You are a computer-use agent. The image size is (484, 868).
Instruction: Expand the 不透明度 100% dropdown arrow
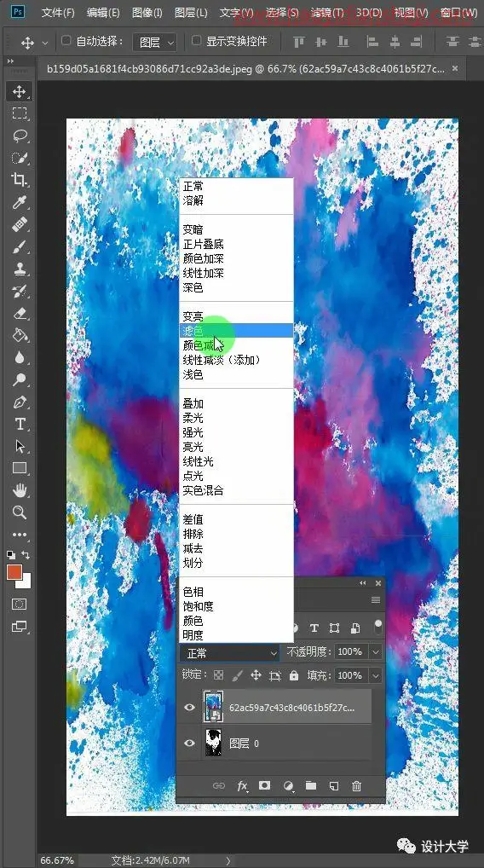pyautogui.click(x=376, y=652)
